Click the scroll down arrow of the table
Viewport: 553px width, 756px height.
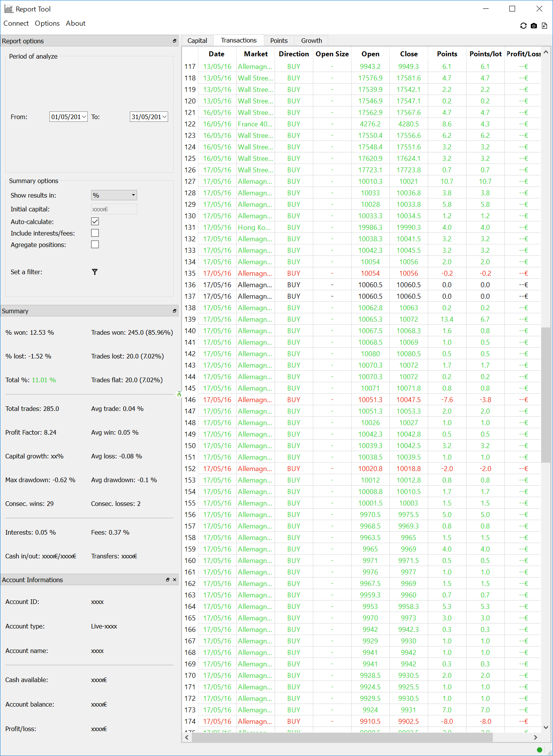tap(546, 727)
